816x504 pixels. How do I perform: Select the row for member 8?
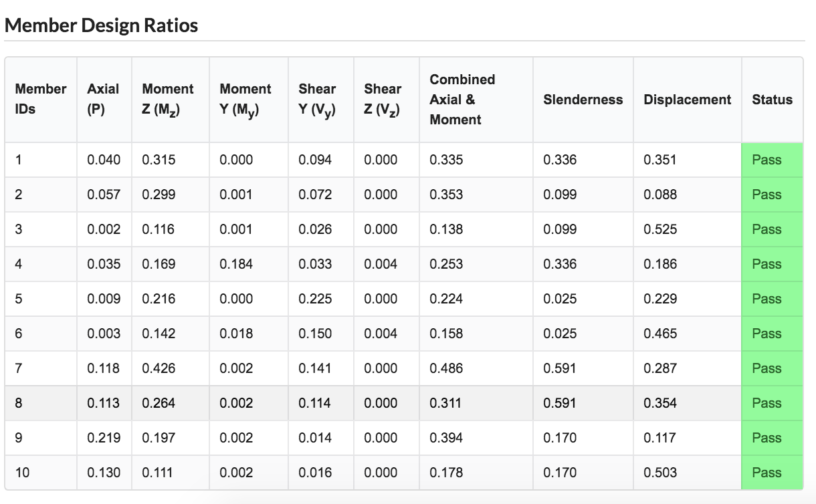pos(404,403)
